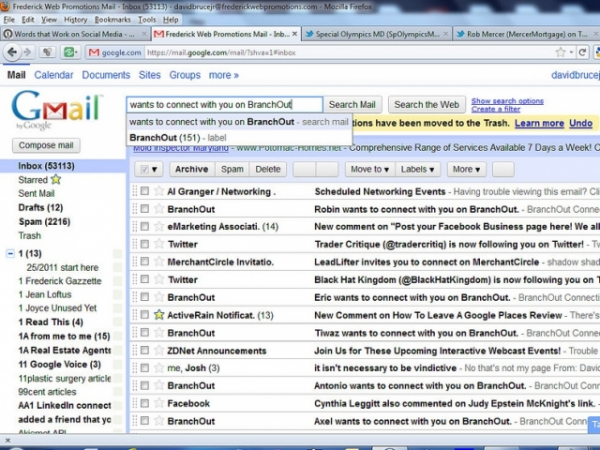Star the me, Josh conversation

(159, 368)
